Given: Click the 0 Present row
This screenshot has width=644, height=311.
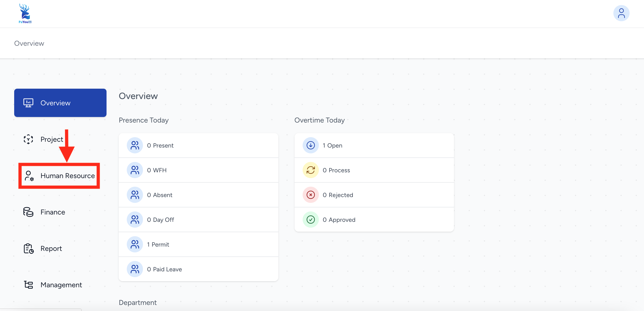Looking at the screenshot, I should (x=198, y=145).
